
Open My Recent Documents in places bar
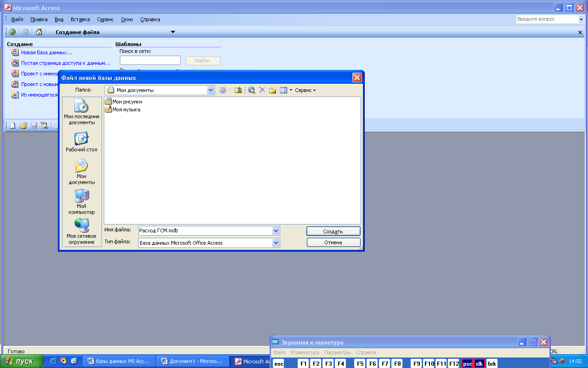point(82,112)
